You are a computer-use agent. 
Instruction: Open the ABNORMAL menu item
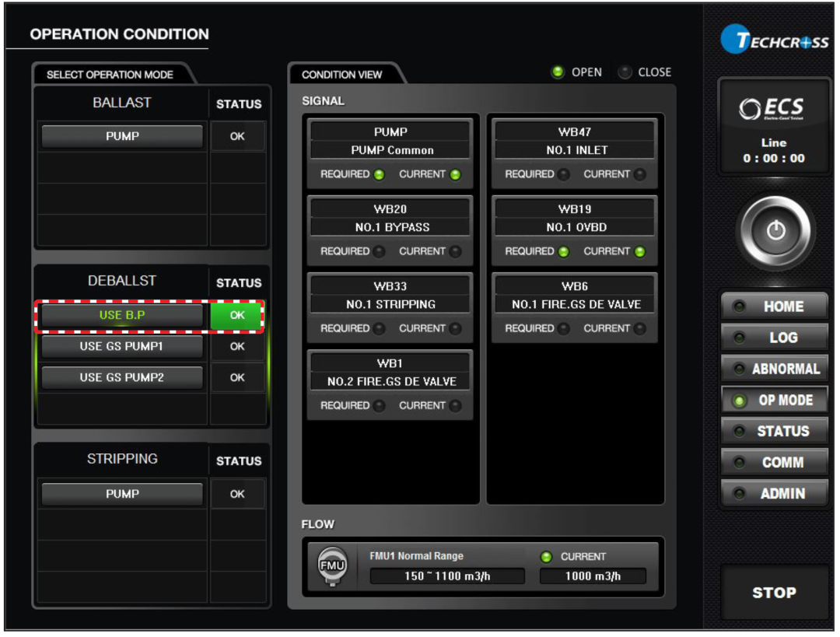coord(774,369)
